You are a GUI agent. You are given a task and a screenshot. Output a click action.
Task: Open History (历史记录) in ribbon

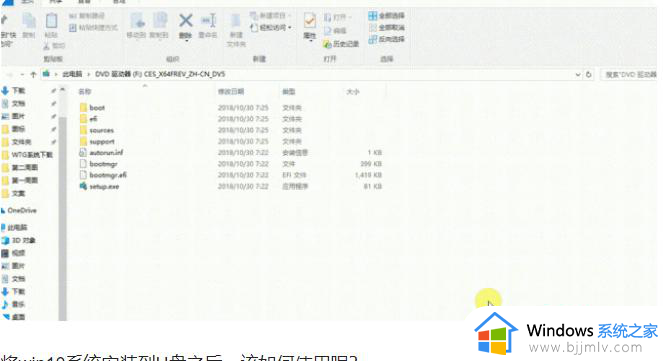(341, 44)
